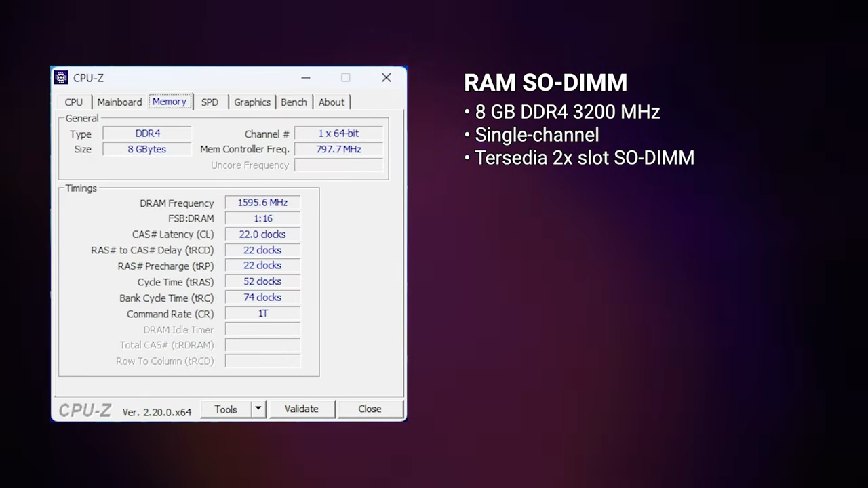The width and height of the screenshot is (868, 488).
Task: Click the version text Ver. 2.20.0.x64
Action: tap(157, 411)
